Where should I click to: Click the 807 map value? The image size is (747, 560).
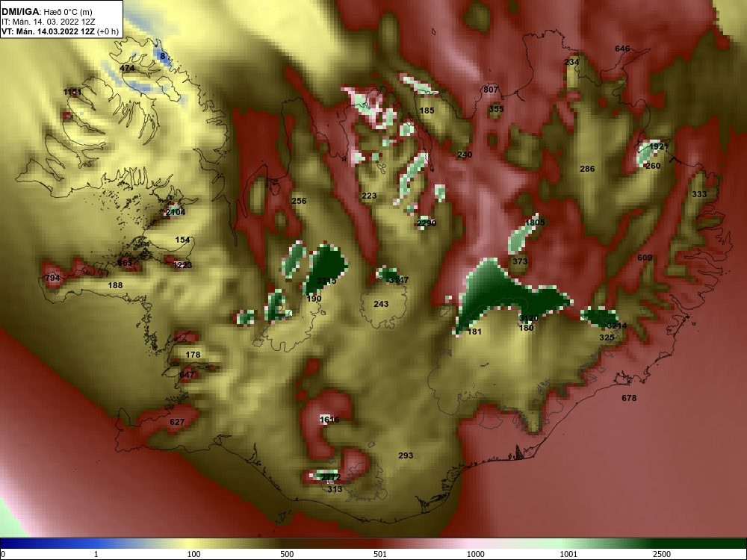coord(491,90)
